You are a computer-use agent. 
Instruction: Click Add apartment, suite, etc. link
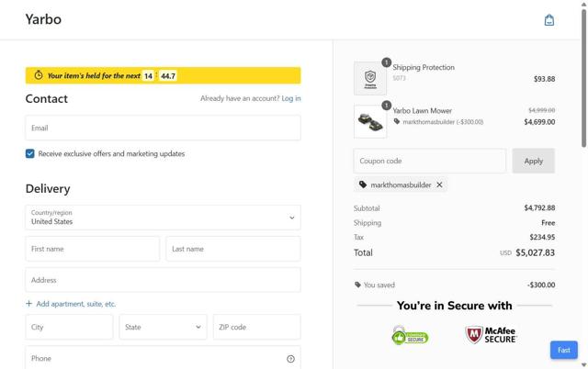tap(75, 304)
